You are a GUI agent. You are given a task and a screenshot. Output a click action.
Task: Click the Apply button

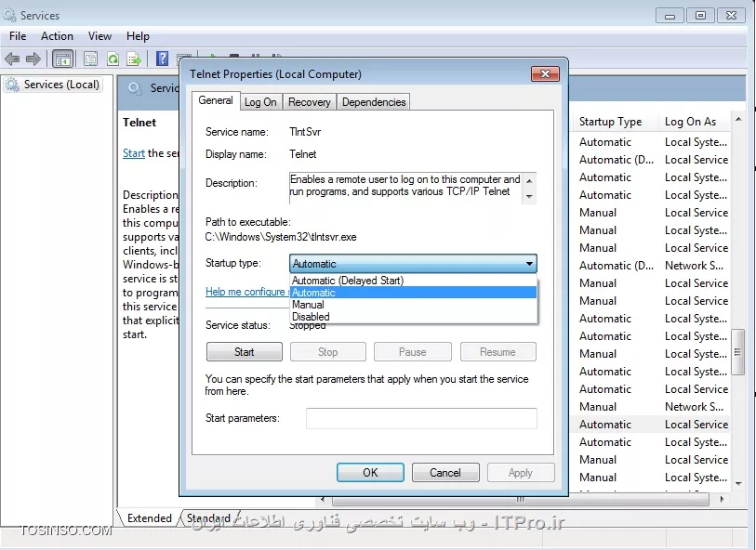(521, 473)
